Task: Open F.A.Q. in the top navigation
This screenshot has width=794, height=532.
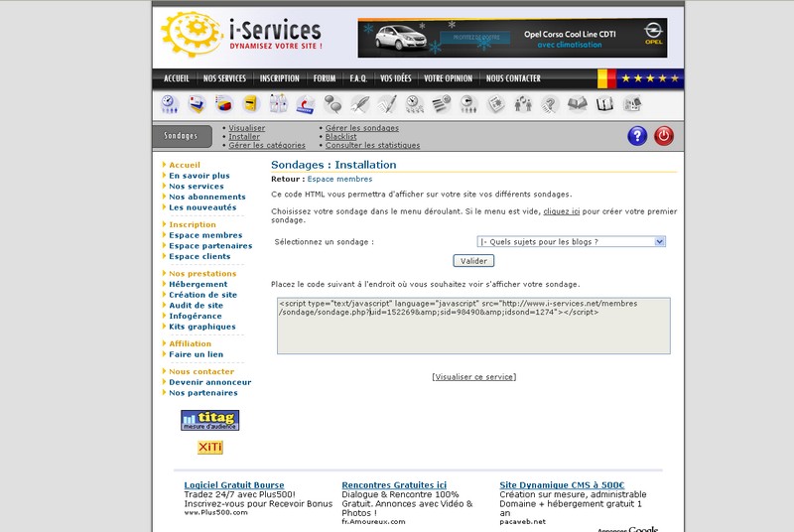Action: [x=358, y=78]
